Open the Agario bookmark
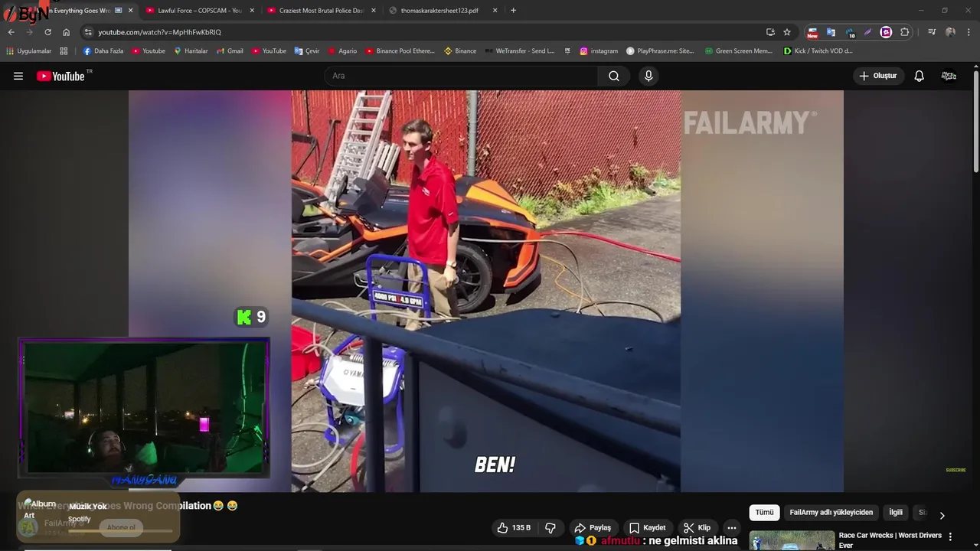The image size is (980, 551). pyautogui.click(x=342, y=51)
